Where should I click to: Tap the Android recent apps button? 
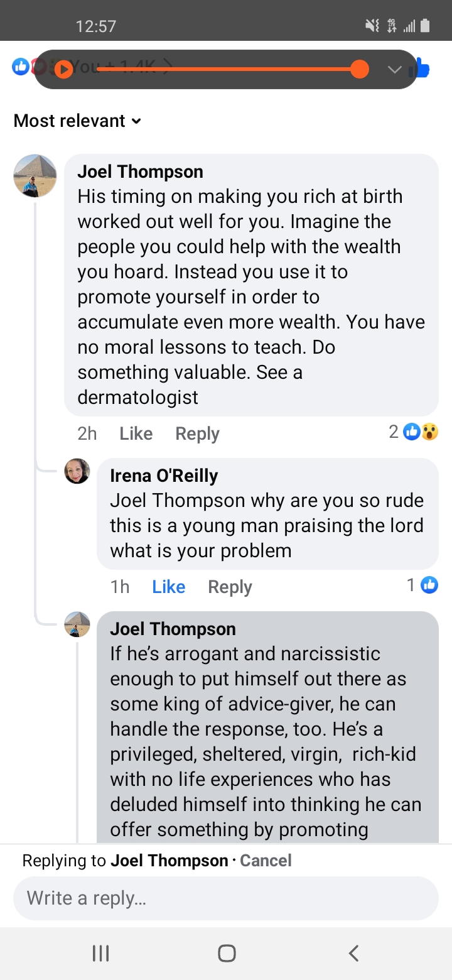[x=100, y=954]
